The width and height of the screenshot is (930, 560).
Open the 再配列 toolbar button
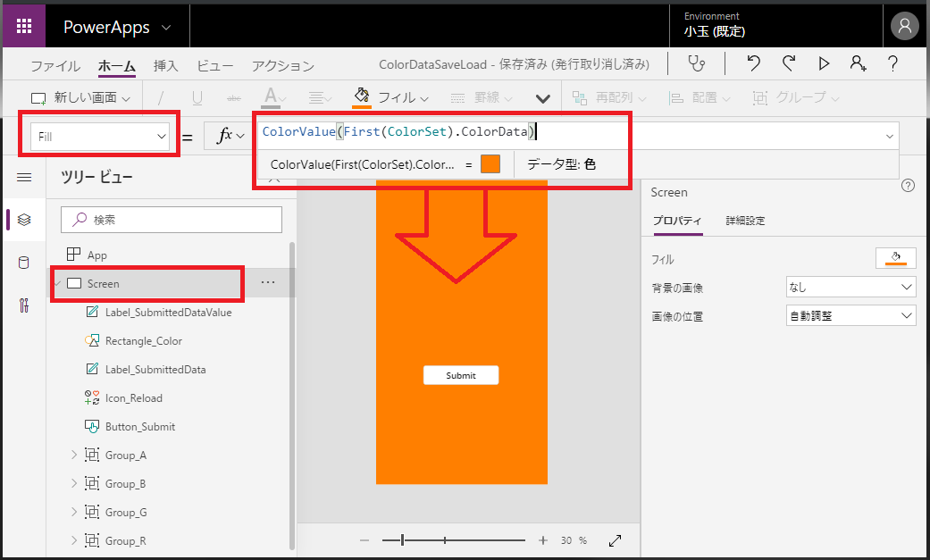click(608, 98)
